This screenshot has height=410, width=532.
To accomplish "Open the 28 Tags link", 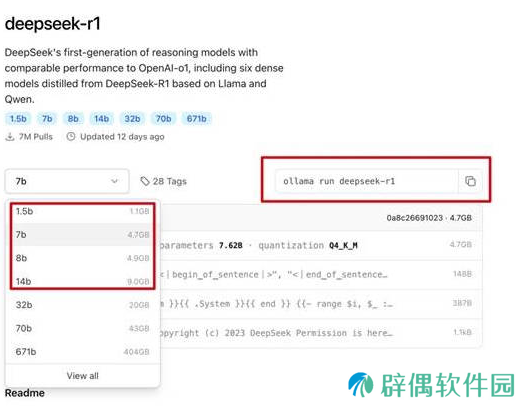I will pos(164,181).
